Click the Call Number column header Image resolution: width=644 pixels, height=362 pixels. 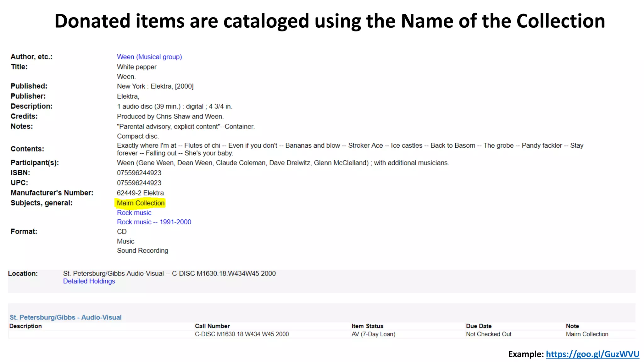click(212, 326)
